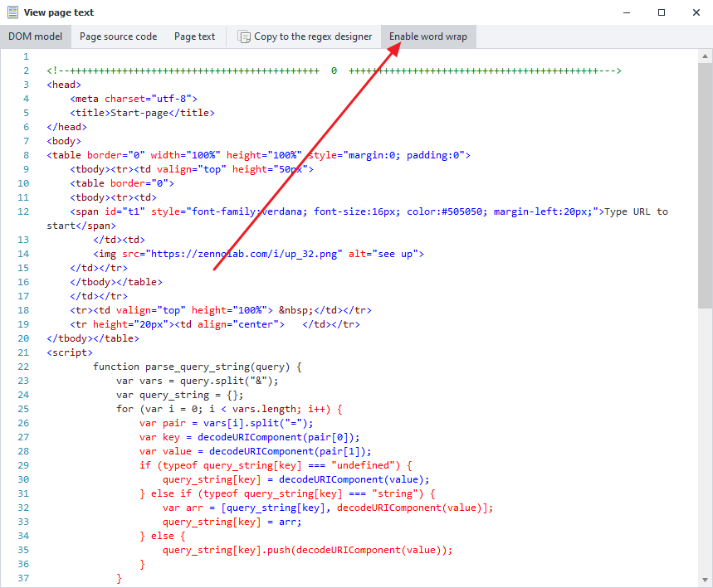Screen dimensions: 713x588
Task: Click the "undefined" typeof check line
Action: point(276,465)
